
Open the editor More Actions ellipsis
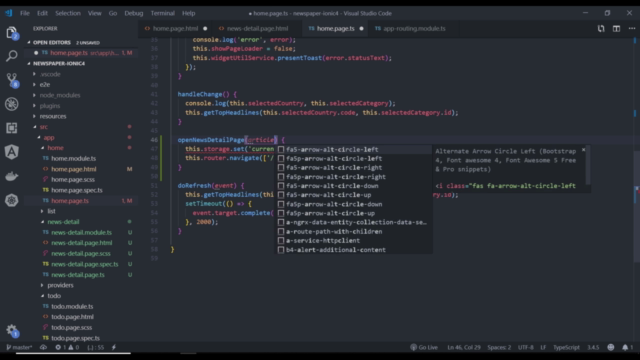[x=632, y=29]
